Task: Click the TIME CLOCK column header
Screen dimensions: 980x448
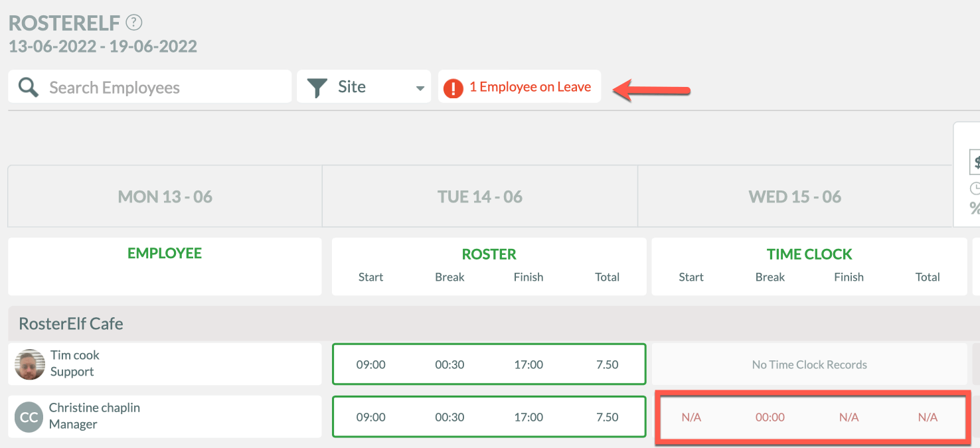Action: tap(809, 254)
